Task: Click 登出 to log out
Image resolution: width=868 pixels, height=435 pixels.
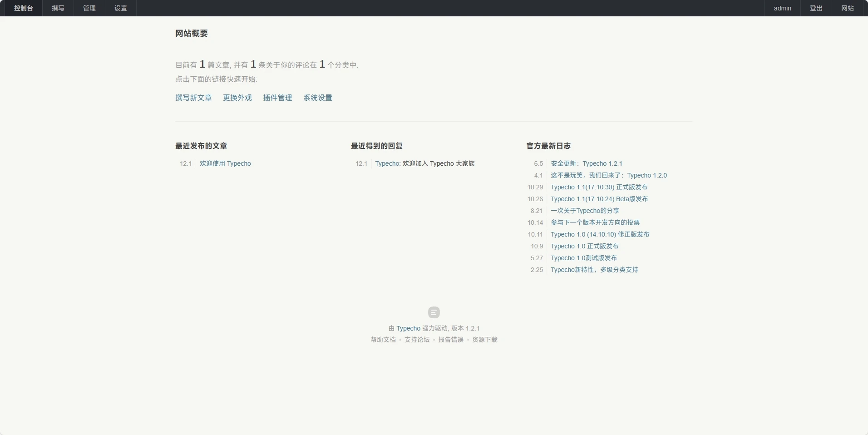Action: pos(816,8)
